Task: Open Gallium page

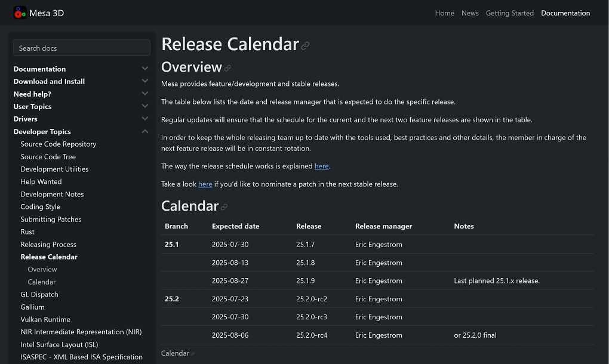Action: [x=33, y=307]
